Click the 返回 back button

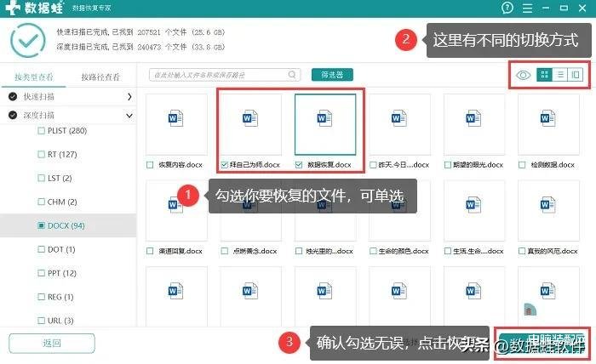[x=52, y=343]
